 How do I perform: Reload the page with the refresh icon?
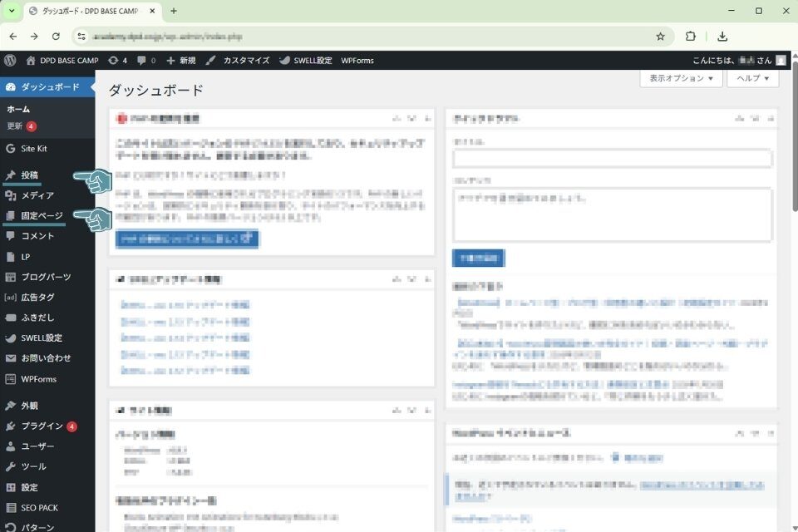point(56,37)
